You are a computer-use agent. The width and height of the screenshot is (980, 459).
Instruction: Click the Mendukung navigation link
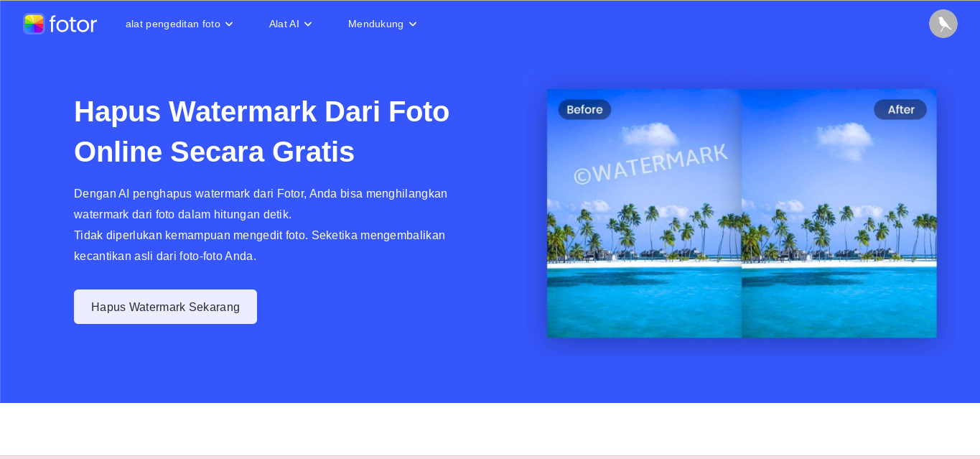coord(375,24)
